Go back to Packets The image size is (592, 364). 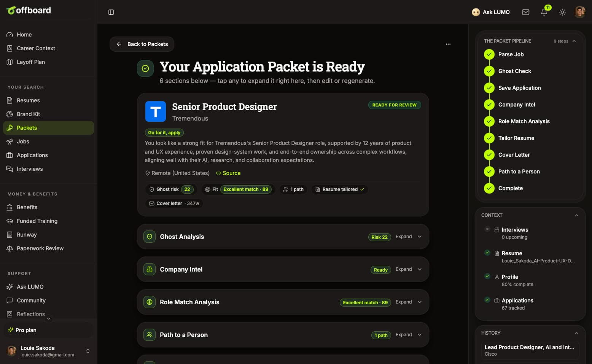pos(142,44)
